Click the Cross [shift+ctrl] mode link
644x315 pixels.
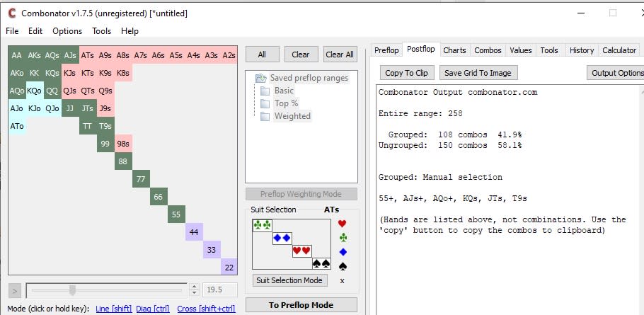(x=206, y=309)
